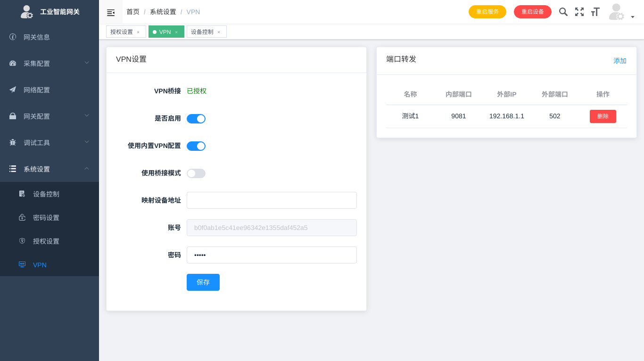Click the 保存 button
Viewport: 644px width, 361px height.
203,282
